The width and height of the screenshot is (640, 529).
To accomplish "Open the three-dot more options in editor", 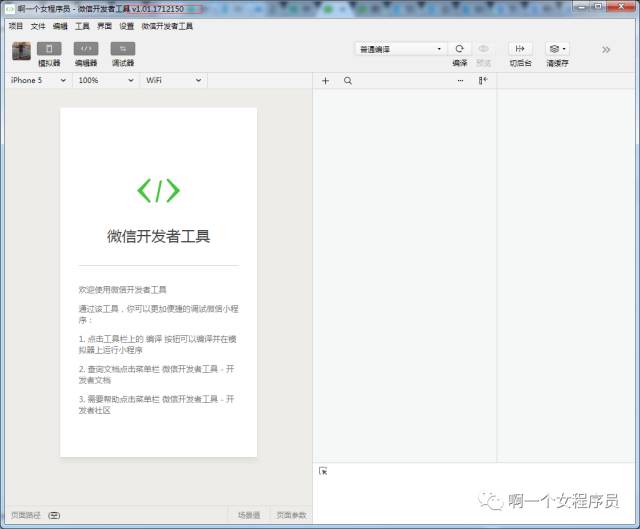I will click(460, 81).
